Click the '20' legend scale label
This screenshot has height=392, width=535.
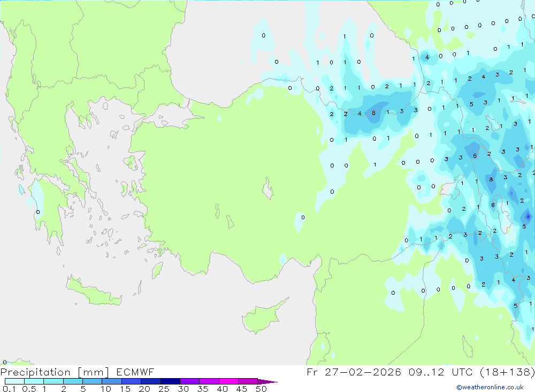click(144, 389)
